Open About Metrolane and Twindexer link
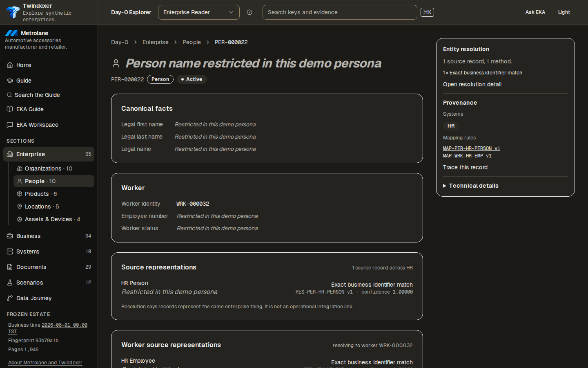 (x=45, y=363)
